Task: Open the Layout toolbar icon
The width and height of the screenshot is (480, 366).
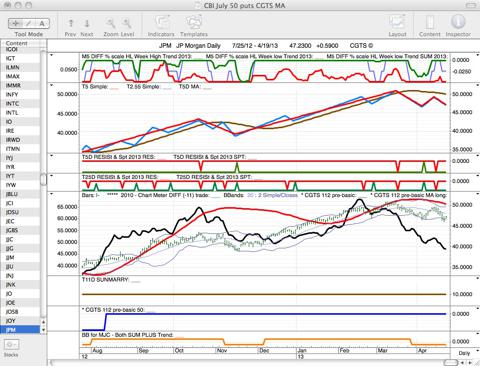Action: (x=397, y=23)
